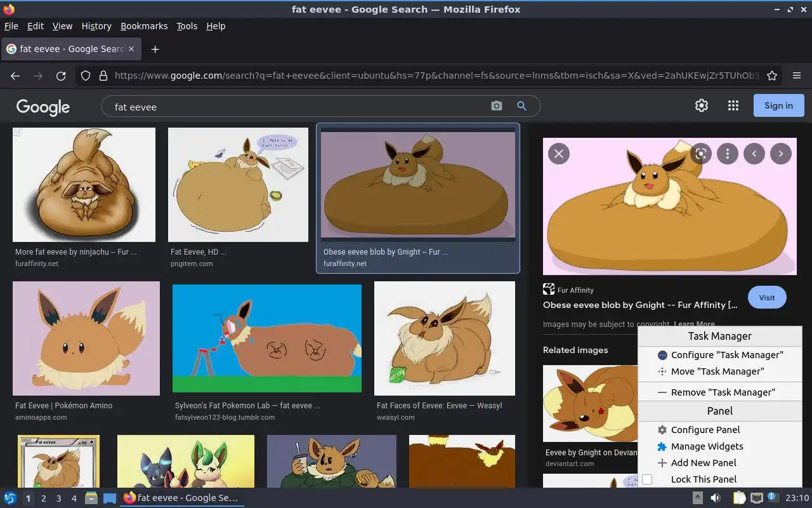Open the Google apps grid
812x508 pixels.
click(x=733, y=105)
